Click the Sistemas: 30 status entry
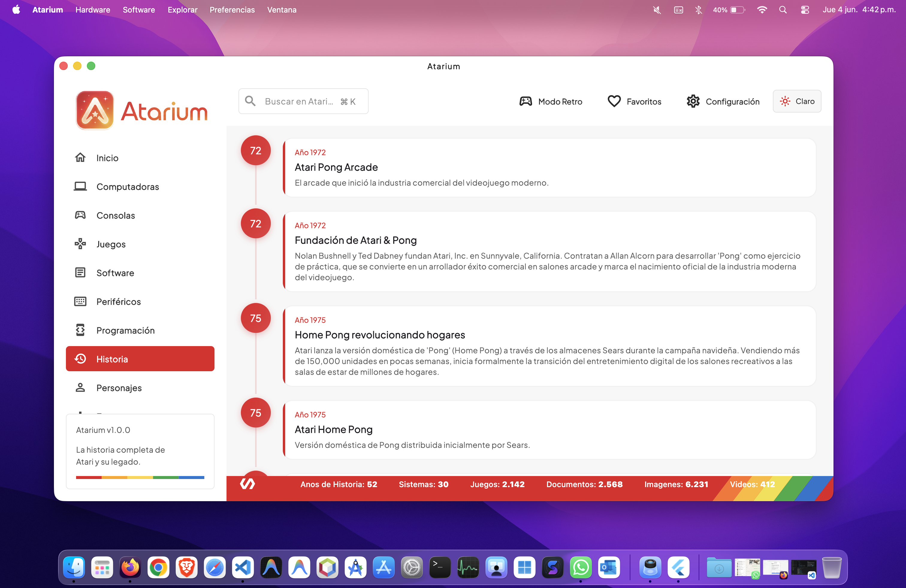 tap(423, 484)
